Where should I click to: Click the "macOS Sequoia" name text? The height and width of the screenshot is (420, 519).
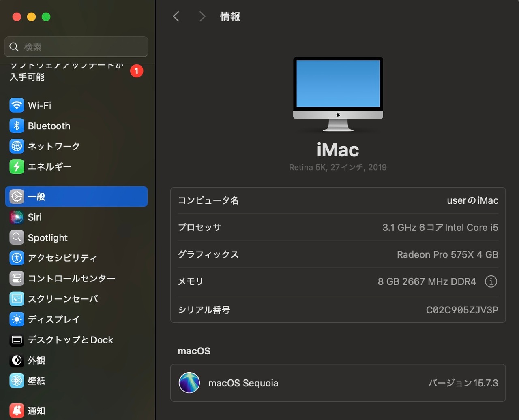click(x=243, y=383)
